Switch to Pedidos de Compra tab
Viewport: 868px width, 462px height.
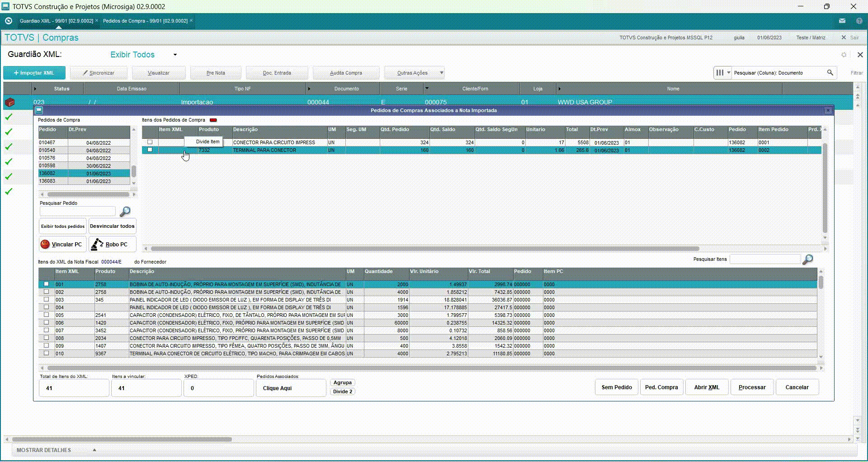click(x=145, y=21)
